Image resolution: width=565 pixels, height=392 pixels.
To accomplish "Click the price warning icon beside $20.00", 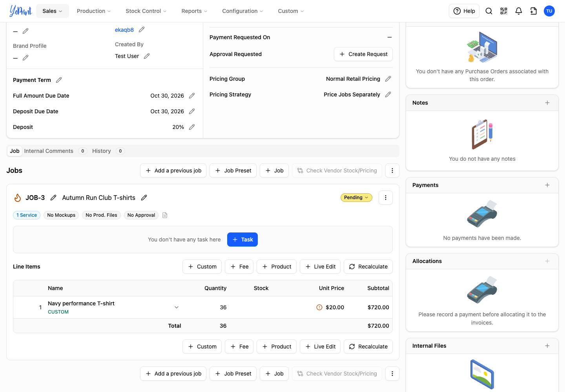I will click(319, 307).
